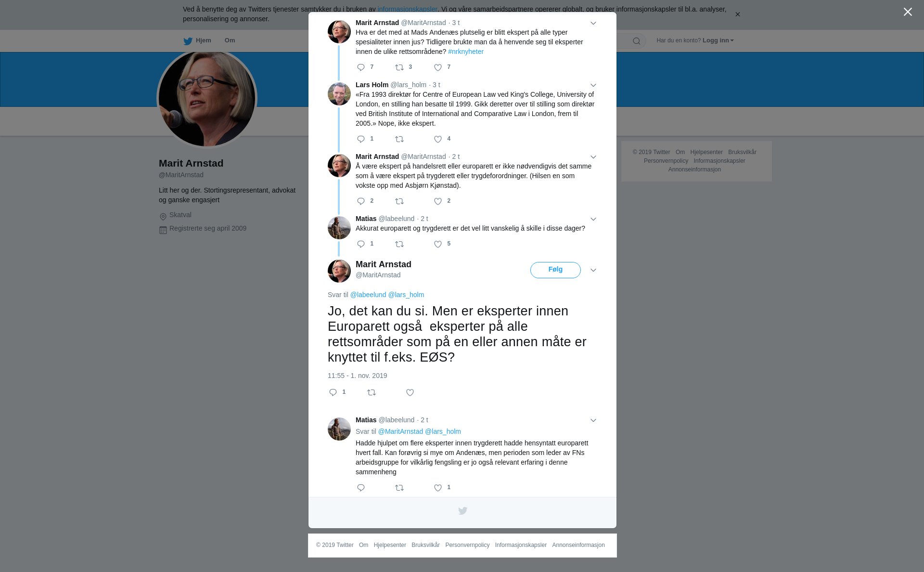
Task: Open the #nrknyheter hashtag link
Action: click(466, 52)
